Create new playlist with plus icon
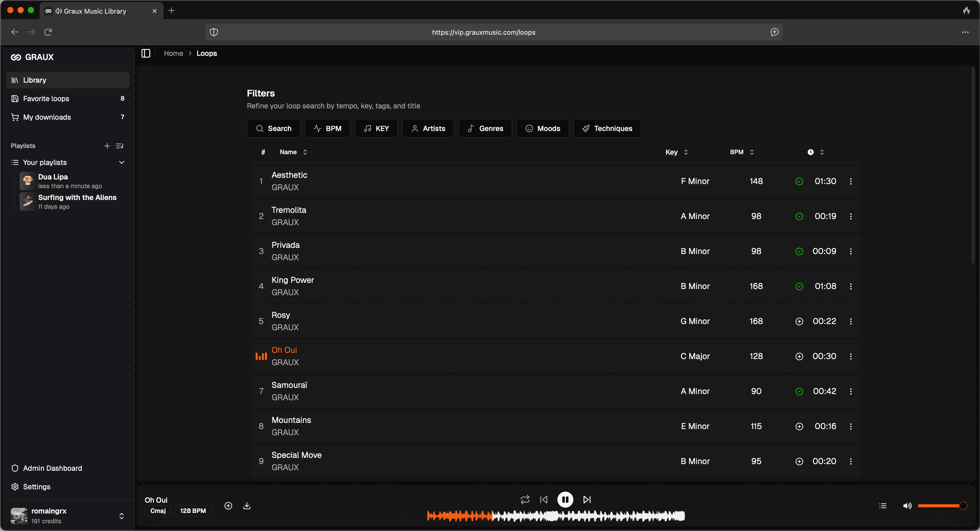 (x=107, y=146)
